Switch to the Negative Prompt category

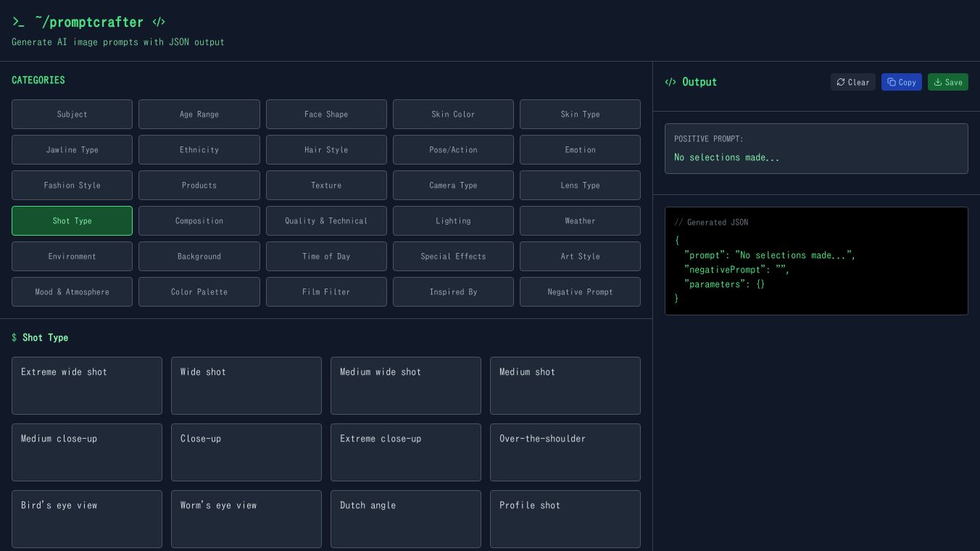580,291
